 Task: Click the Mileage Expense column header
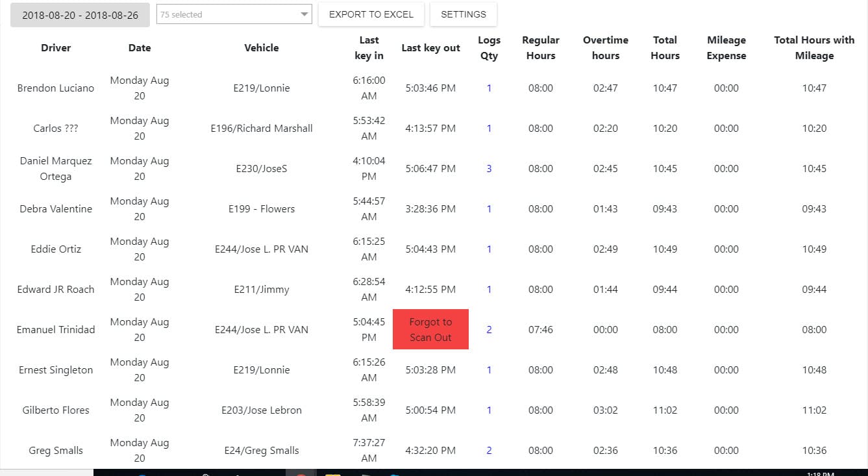[x=726, y=48]
